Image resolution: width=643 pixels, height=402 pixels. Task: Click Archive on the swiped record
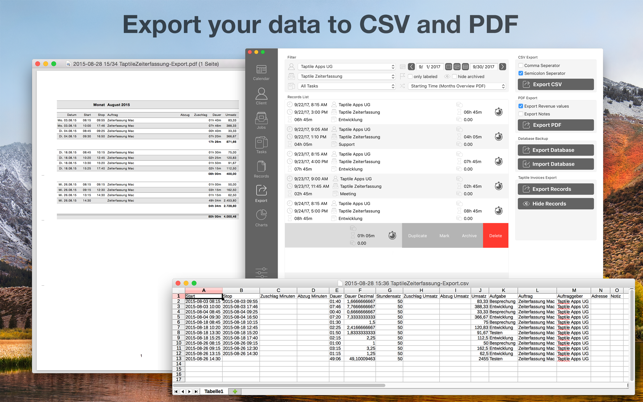[469, 235]
